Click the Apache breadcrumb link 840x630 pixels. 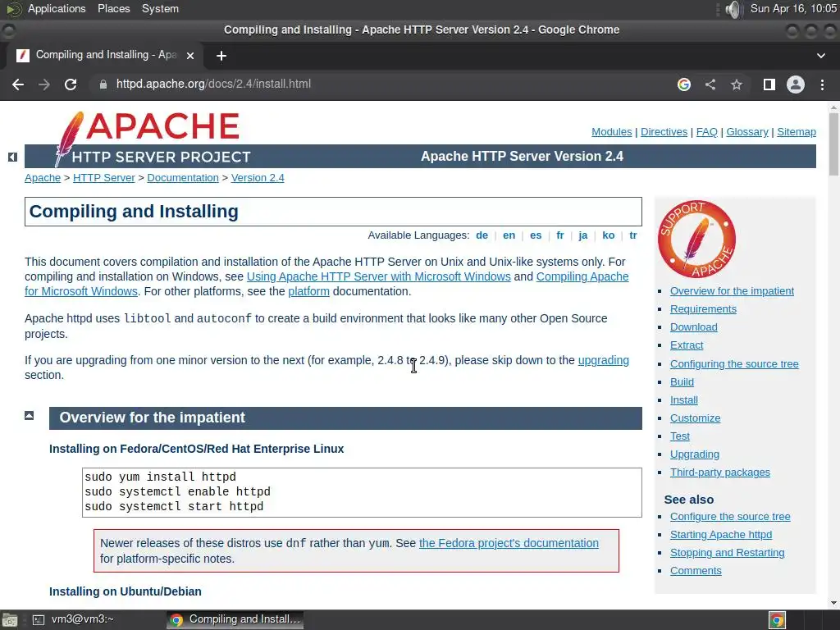[43, 178]
